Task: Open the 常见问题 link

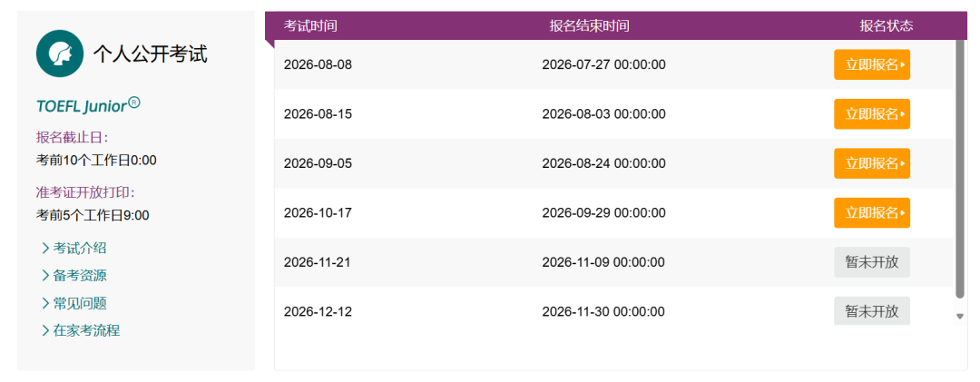Action: coord(79,303)
